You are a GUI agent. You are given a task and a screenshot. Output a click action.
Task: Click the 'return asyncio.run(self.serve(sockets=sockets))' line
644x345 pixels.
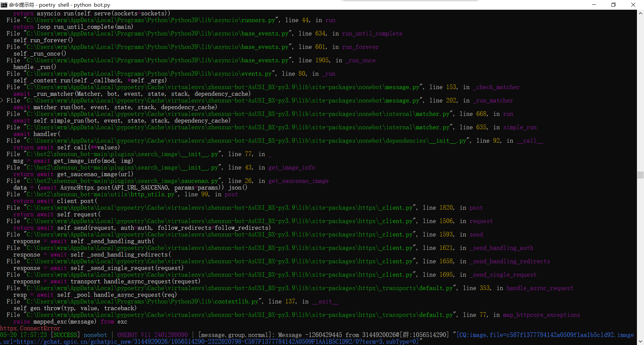tap(92, 13)
